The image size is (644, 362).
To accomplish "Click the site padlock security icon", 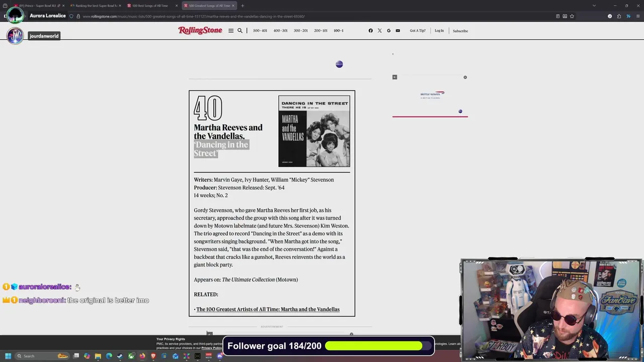I will 78,16.
